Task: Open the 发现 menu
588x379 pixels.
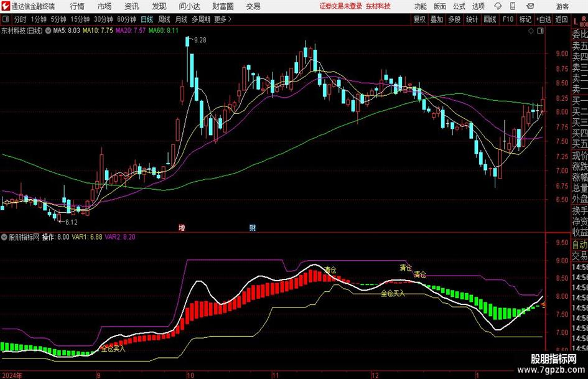Action: (x=159, y=6)
